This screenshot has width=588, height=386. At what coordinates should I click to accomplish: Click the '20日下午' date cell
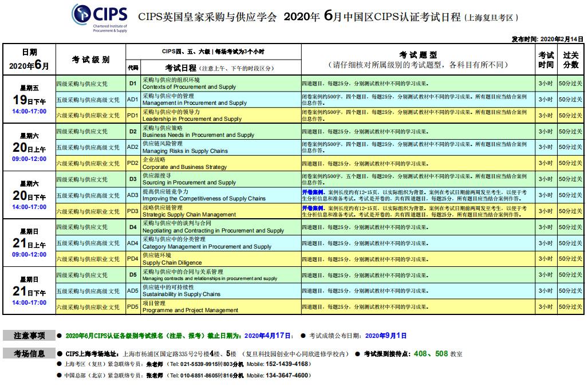pos(29,195)
